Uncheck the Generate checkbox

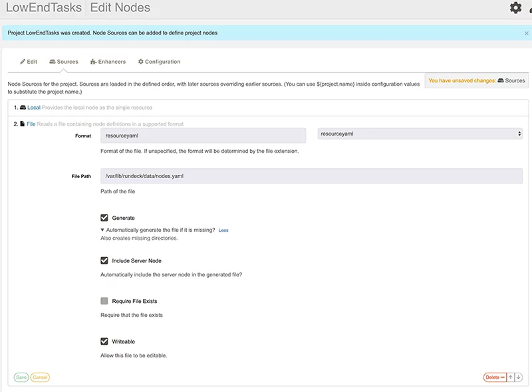point(104,218)
